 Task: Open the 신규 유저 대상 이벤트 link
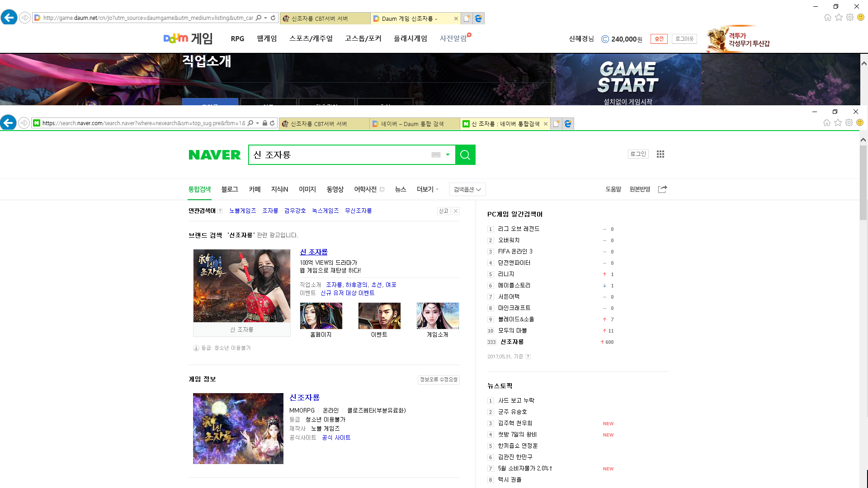pos(348,293)
